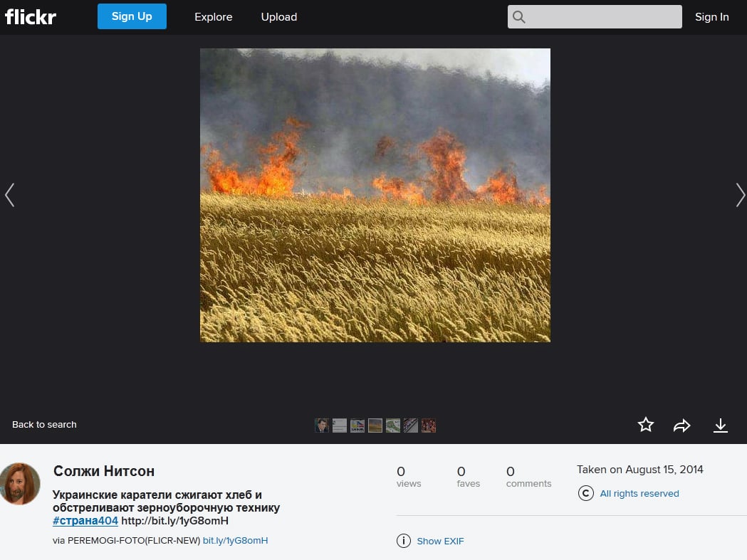Click the 0 views counter
The height and width of the screenshot is (560, 747).
[409, 477]
